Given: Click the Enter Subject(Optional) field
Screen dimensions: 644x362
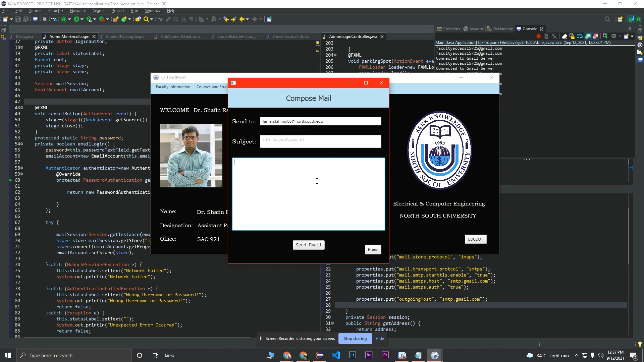Looking at the screenshot, I should (320, 141).
